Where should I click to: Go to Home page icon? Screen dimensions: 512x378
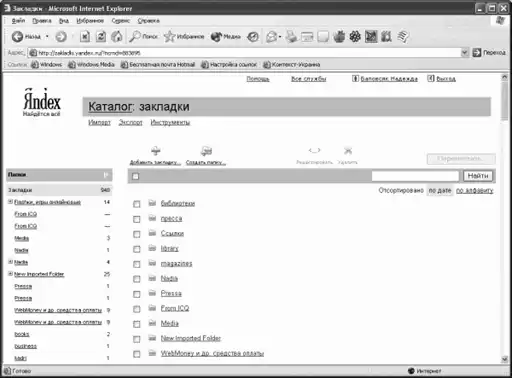[x=116, y=36]
